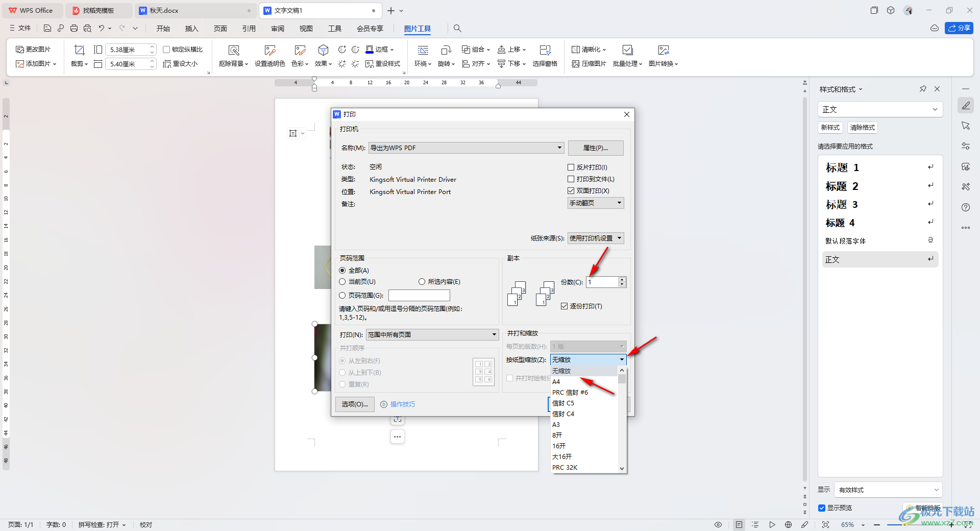Open the Crop (裁剪) tool

click(79, 55)
